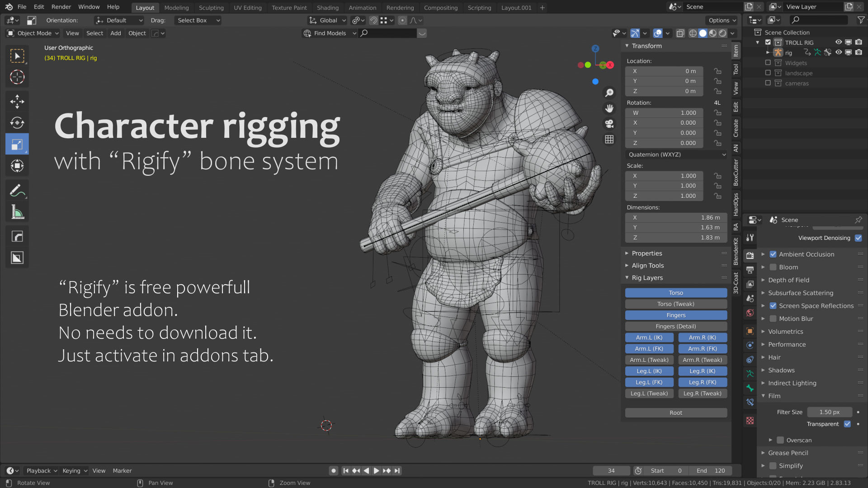This screenshot has width=868, height=488.
Task: Open Orientation Default dropdown
Action: (x=119, y=20)
